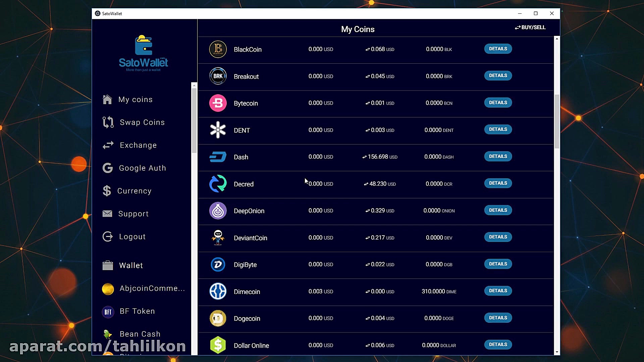
Task: Click the DeepOnion name label
Action: [249, 211]
